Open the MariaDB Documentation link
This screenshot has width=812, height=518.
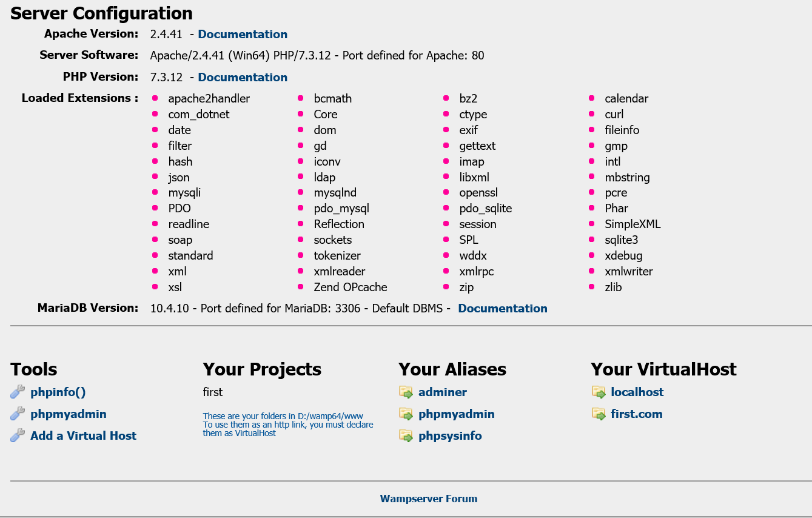[502, 308]
